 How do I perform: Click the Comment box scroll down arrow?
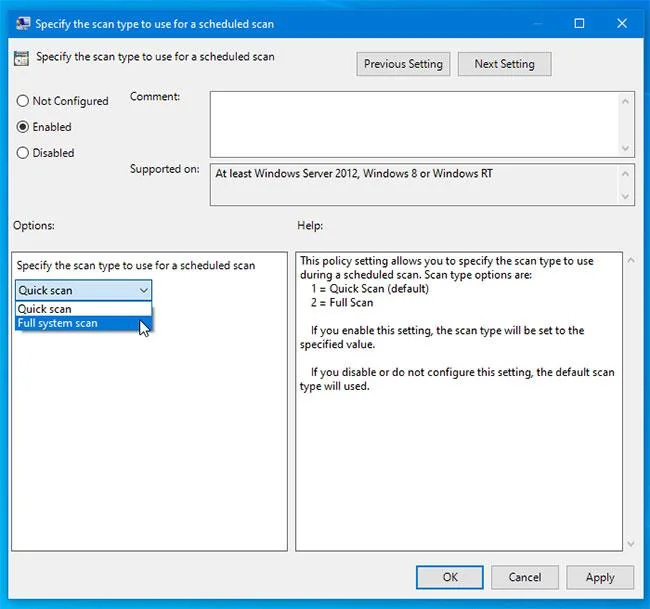click(x=626, y=148)
